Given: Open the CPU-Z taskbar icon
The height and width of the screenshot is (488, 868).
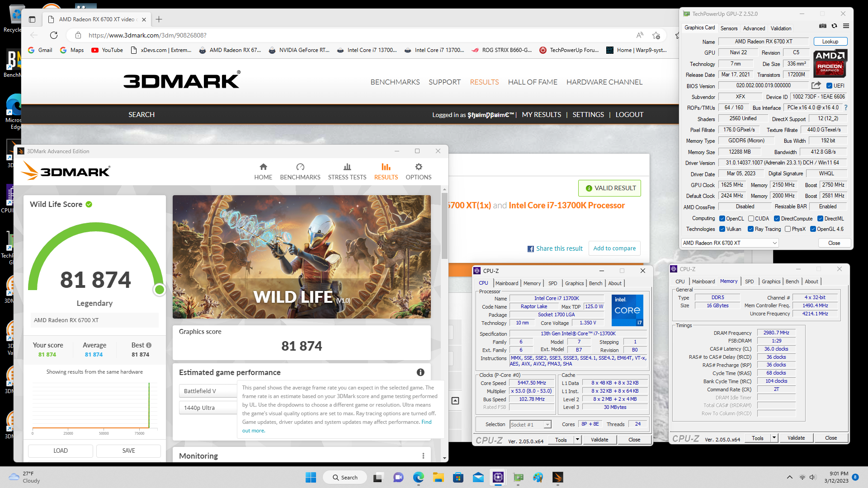Looking at the screenshot, I should (x=498, y=477).
